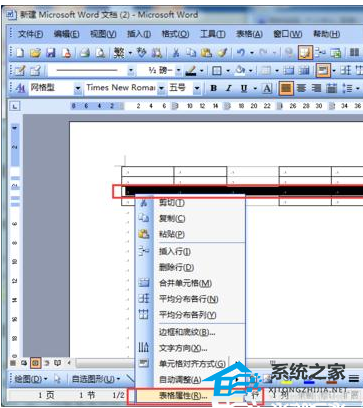The width and height of the screenshot is (363, 408).
Task: Apply distributed alignment
Action: click(332, 88)
